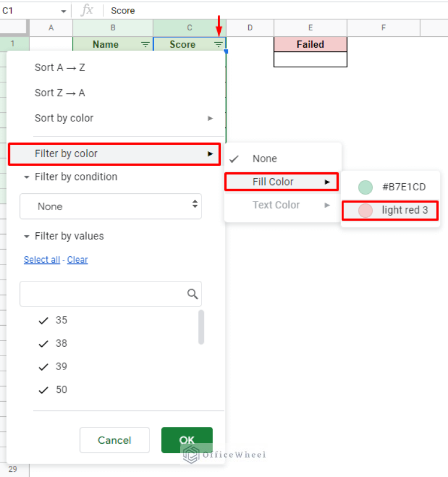
Task: Expand the Sort by color submenu
Action: click(x=210, y=118)
